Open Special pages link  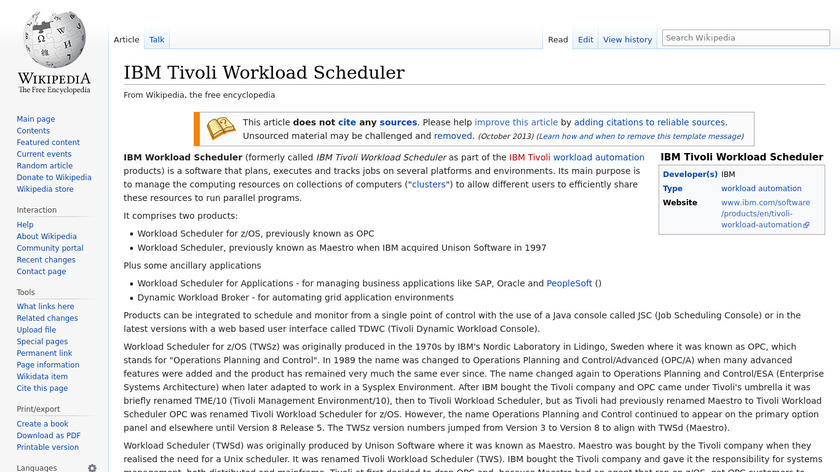(x=42, y=342)
